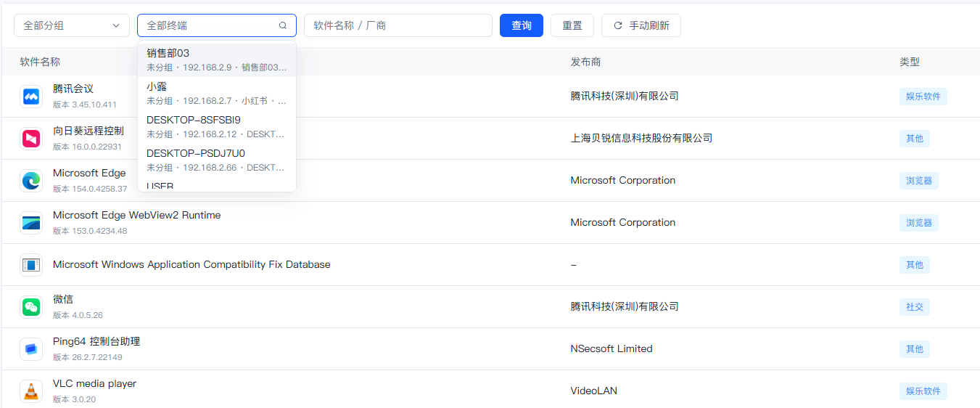Click 娱乐软件 tag in 腾讯会议 row
This screenshot has width=980, height=408.
click(923, 97)
